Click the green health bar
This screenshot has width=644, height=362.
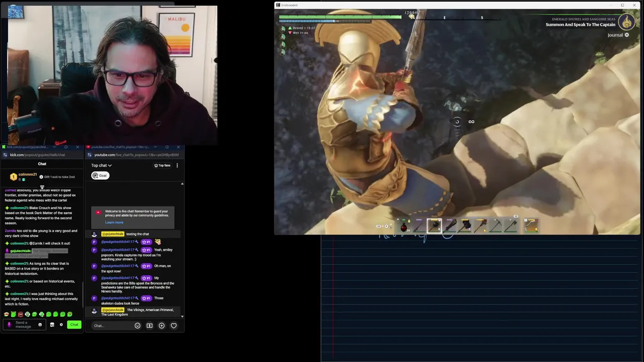[340, 17]
